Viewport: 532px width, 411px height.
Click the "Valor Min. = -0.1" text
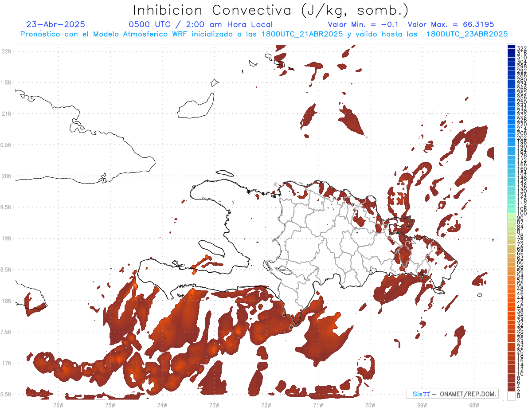tap(363, 24)
